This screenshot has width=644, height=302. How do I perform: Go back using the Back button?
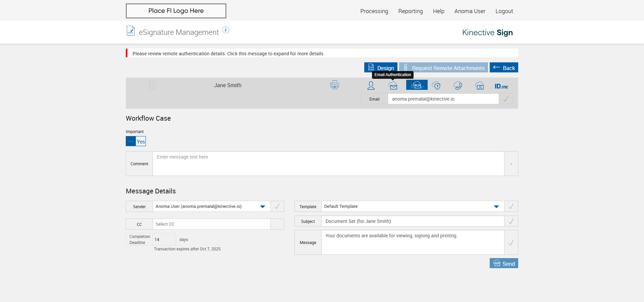(504, 68)
